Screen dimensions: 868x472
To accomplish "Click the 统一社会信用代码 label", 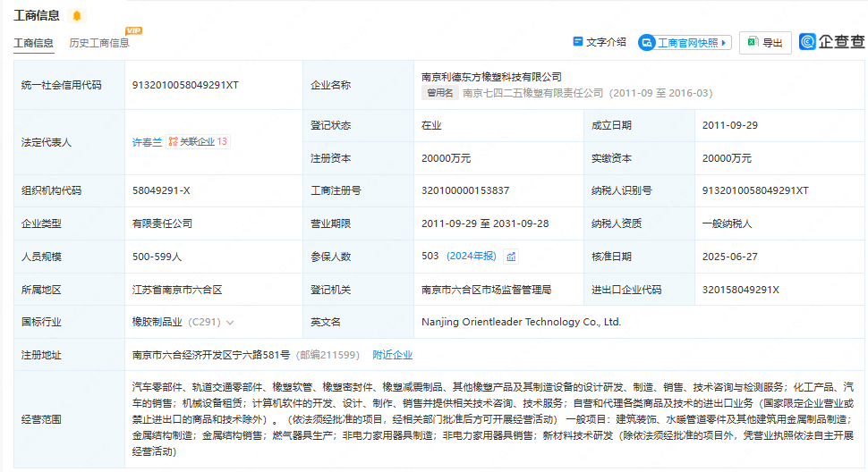I will 62,85.
